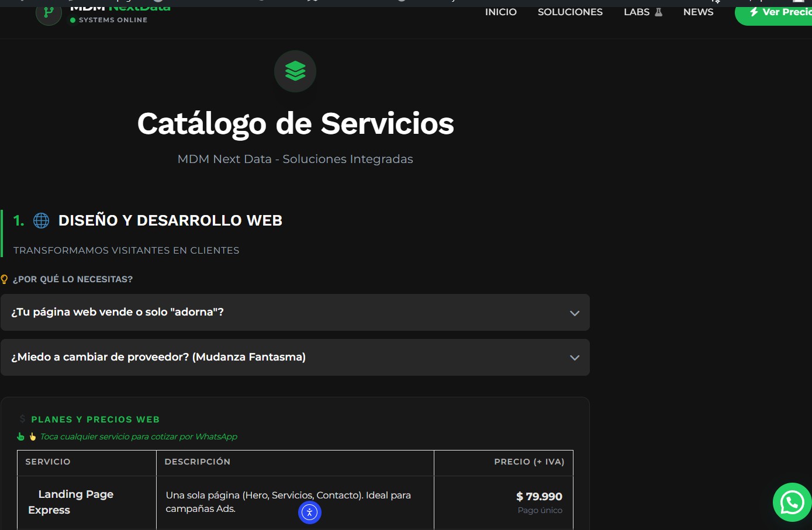The height and width of the screenshot is (530, 812).
Task: Click the MDM NextData branch logo icon
Action: [x=49, y=13]
